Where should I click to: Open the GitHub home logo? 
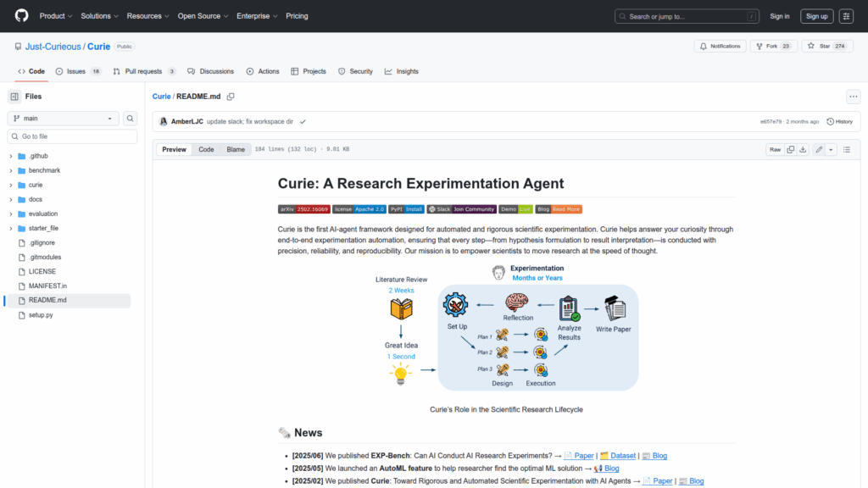(21, 15)
